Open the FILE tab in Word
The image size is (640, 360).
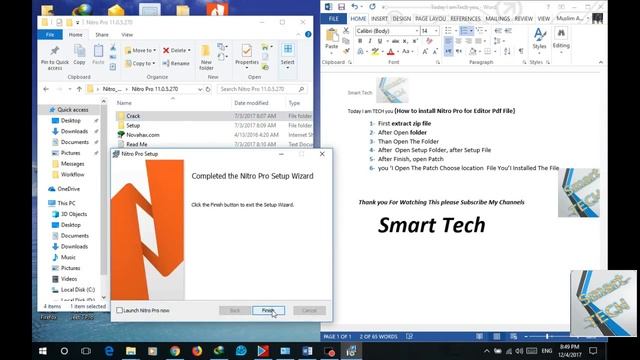point(333,19)
